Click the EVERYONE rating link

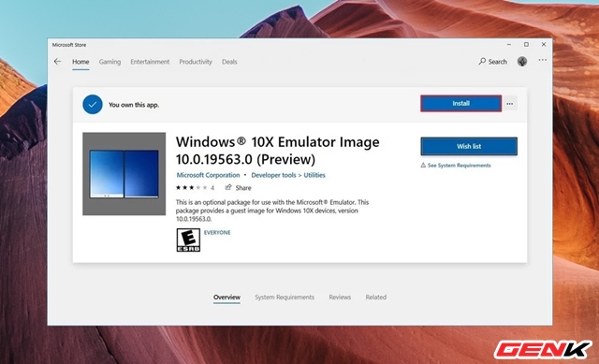click(217, 232)
